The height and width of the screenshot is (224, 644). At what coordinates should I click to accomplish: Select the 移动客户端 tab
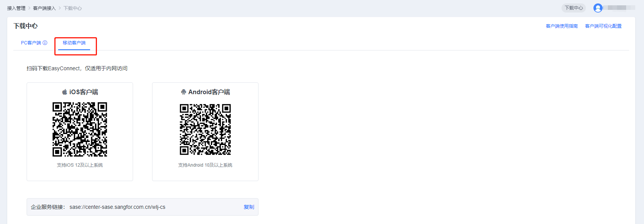coord(74,43)
